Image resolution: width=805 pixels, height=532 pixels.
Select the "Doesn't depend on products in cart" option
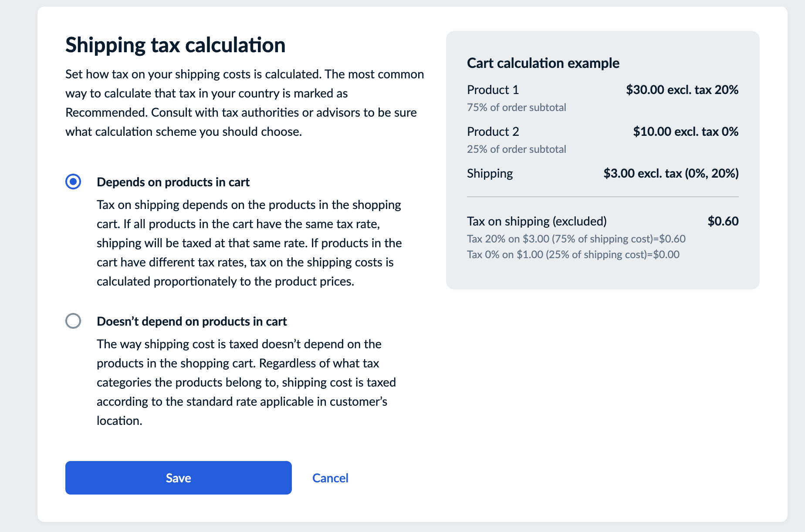pos(74,321)
